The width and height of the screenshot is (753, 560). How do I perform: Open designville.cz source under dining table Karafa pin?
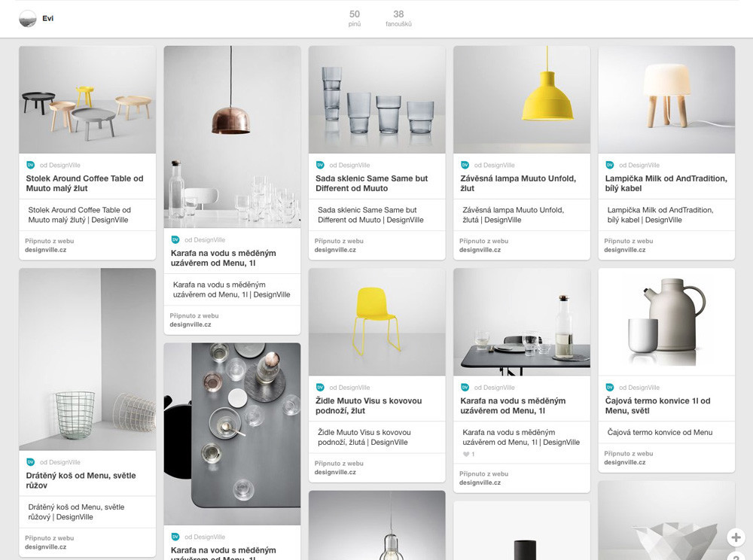tap(480, 482)
